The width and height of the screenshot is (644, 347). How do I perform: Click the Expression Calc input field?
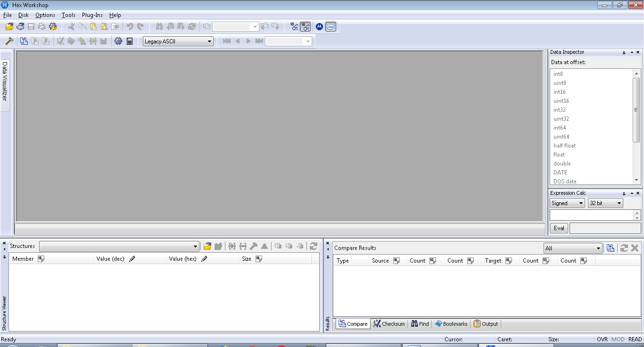pos(592,215)
